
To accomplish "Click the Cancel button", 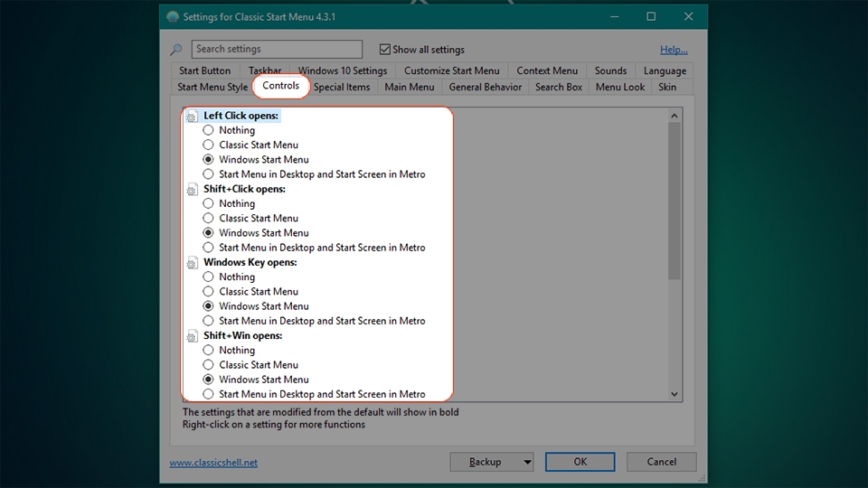I will coord(662,462).
